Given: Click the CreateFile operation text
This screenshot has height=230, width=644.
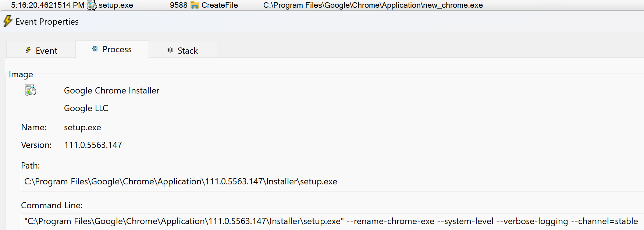Looking at the screenshot, I should [220, 5].
